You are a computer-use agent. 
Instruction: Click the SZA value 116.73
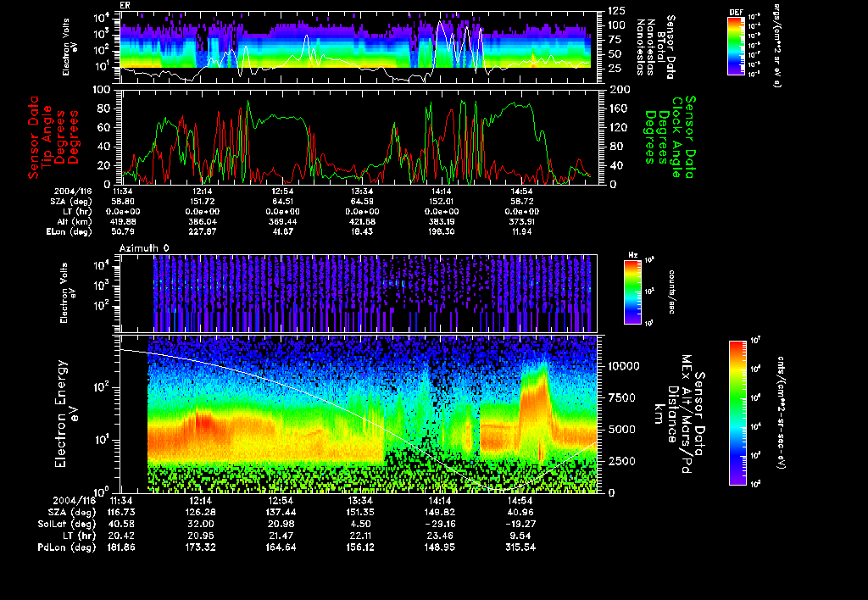(x=121, y=512)
